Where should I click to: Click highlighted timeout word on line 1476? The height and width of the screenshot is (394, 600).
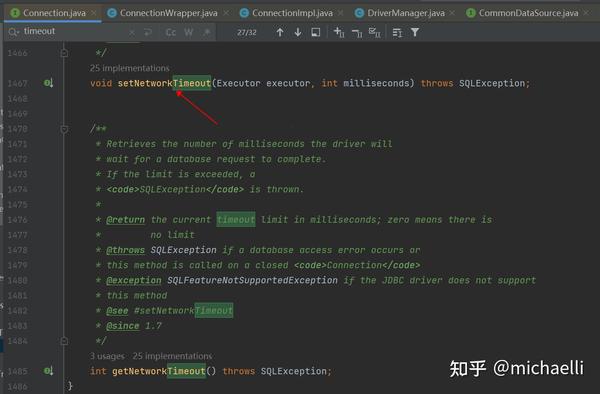[x=236, y=220]
